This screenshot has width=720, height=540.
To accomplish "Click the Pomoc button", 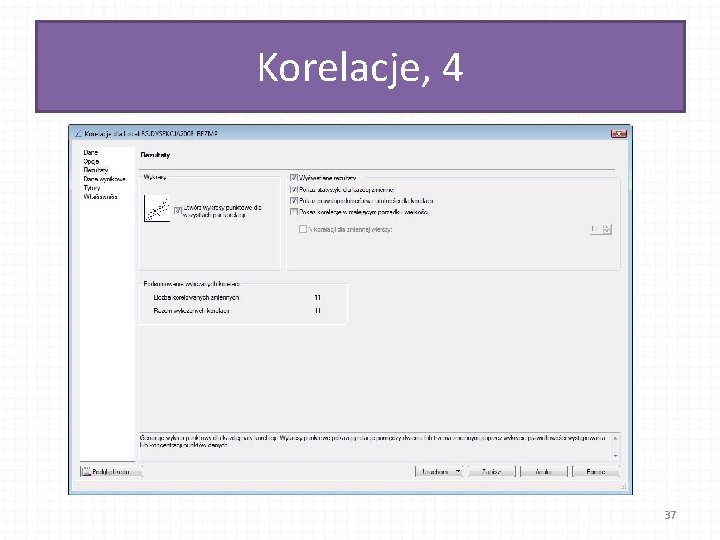I will [596, 472].
